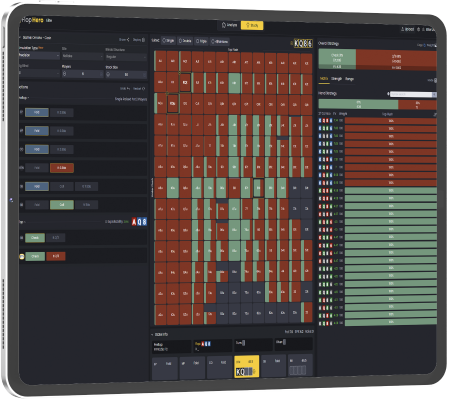This screenshot has height=399, width=473.
Task: Select green Check in first flop row
Action: click(35, 238)
